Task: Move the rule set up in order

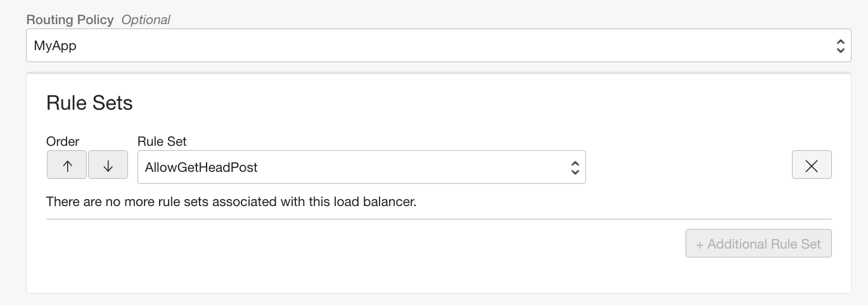Action: coord(68,166)
